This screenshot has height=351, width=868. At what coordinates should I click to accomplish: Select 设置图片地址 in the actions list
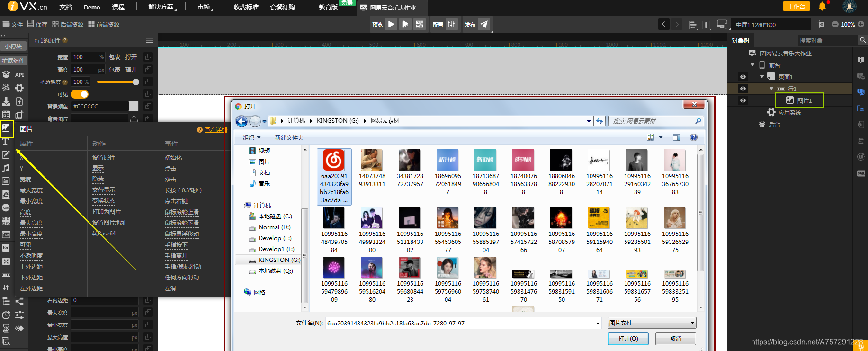point(109,223)
